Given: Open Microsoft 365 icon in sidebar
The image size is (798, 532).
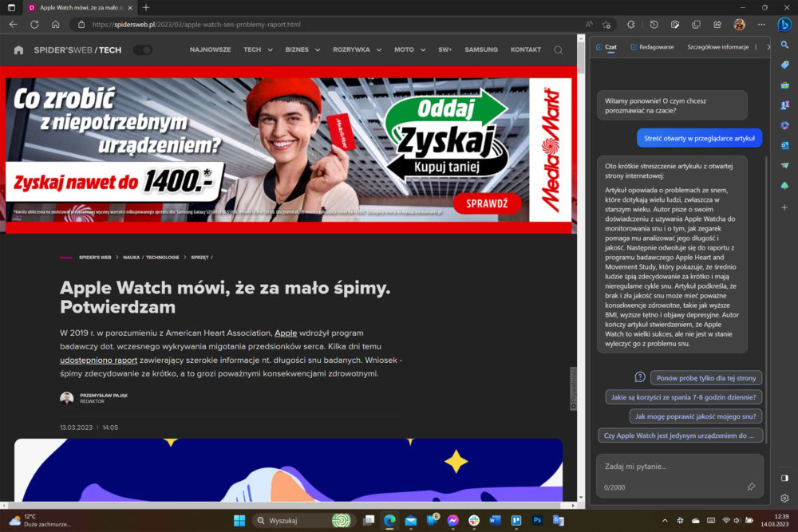Looking at the screenshot, I should 784,125.
